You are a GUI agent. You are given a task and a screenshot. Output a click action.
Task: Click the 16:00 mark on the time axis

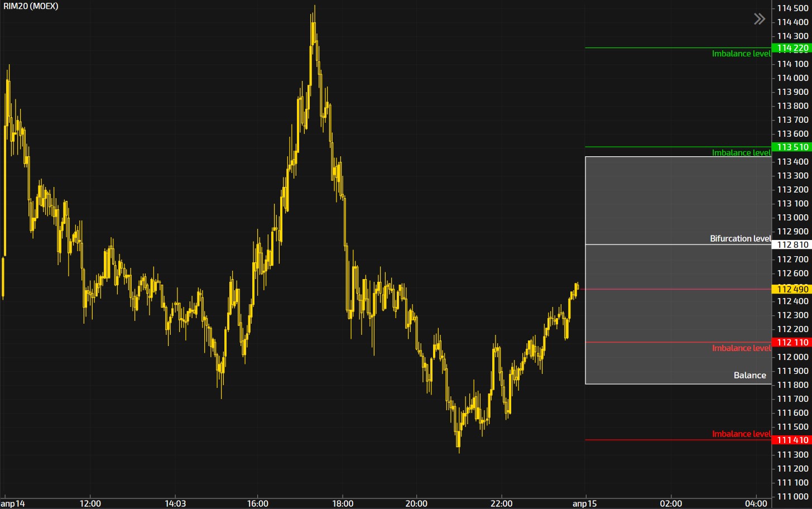pos(257,503)
